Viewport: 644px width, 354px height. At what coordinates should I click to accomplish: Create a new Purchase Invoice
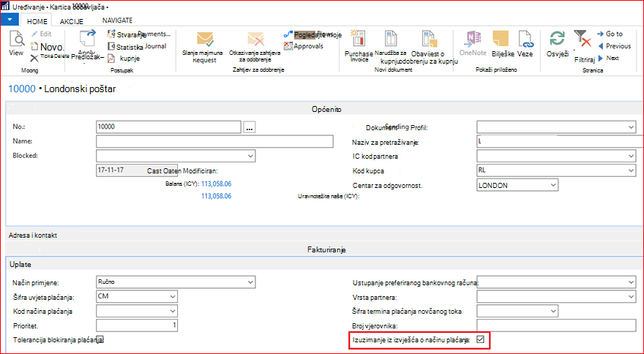click(x=359, y=46)
